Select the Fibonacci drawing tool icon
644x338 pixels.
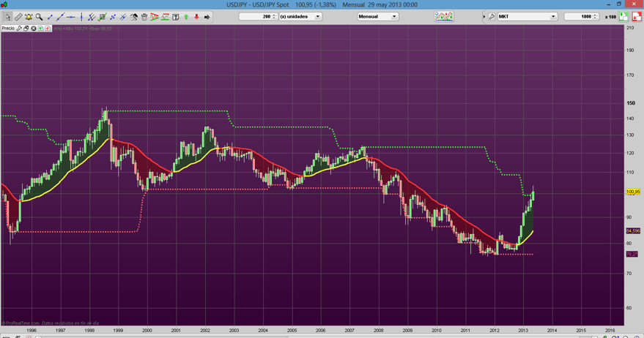coord(103,17)
